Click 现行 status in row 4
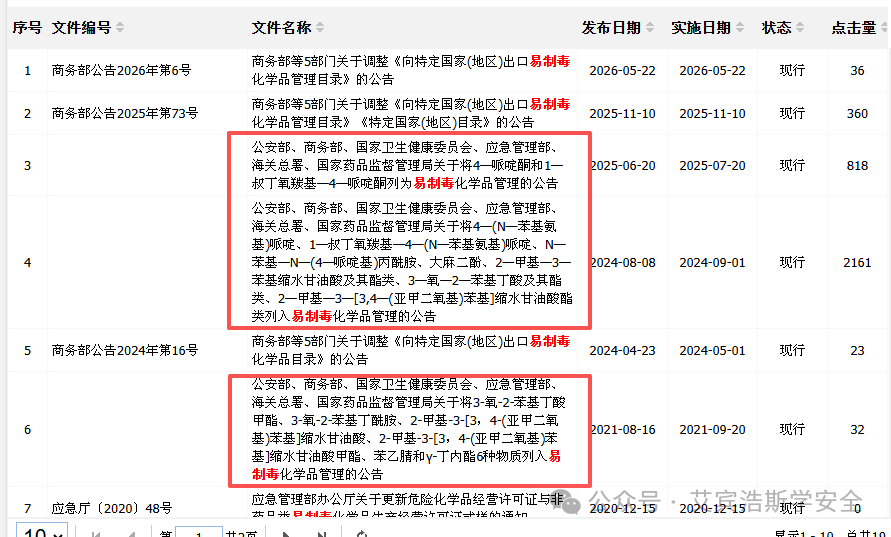 [x=792, y=263]
